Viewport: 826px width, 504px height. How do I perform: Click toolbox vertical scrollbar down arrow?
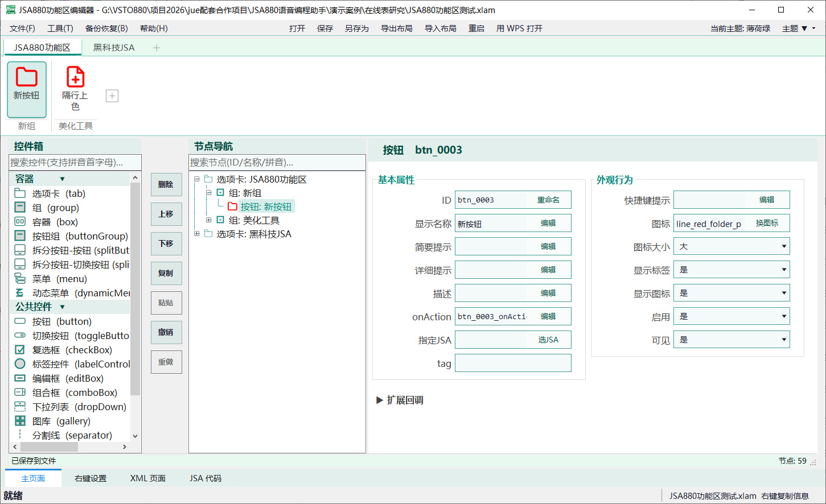(135, 436)
